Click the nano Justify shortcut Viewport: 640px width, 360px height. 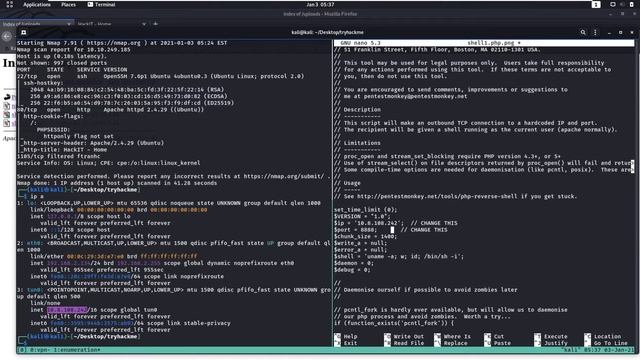coord(551,343)
